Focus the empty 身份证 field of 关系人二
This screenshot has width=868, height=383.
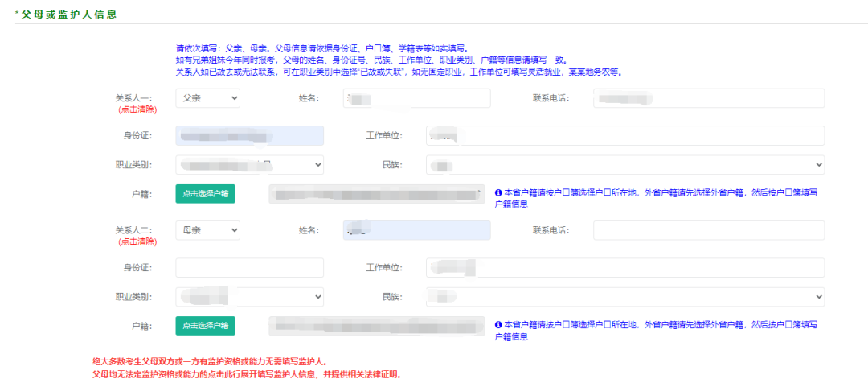coord(250,268)
